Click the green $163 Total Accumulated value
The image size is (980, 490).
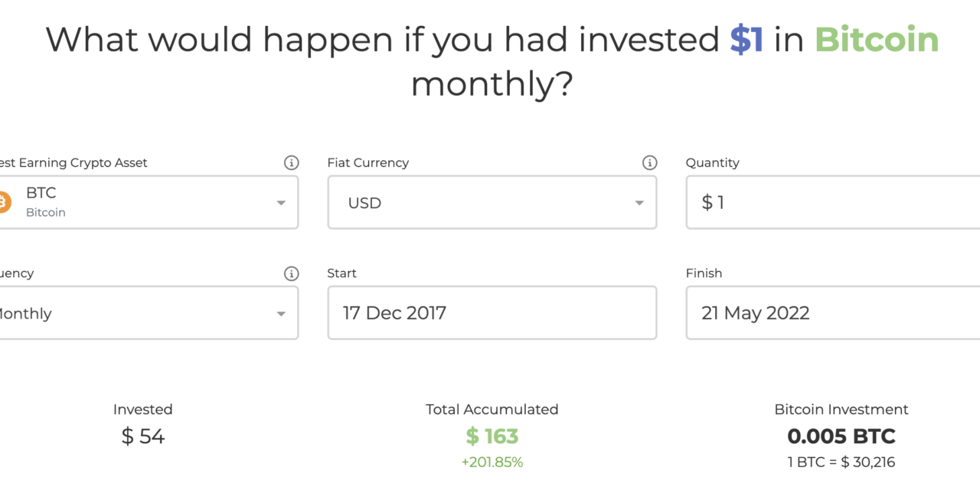492,436
